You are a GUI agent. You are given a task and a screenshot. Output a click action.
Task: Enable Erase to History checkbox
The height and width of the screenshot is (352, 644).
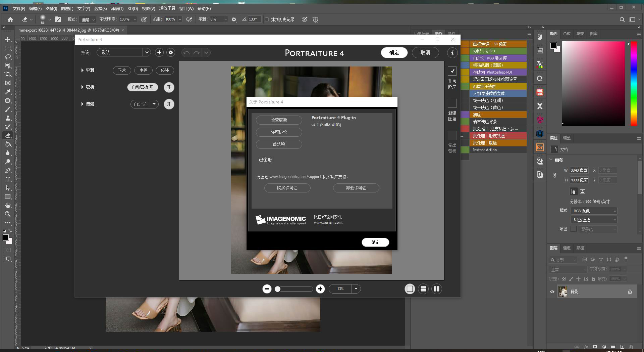[x=267, y=19]
